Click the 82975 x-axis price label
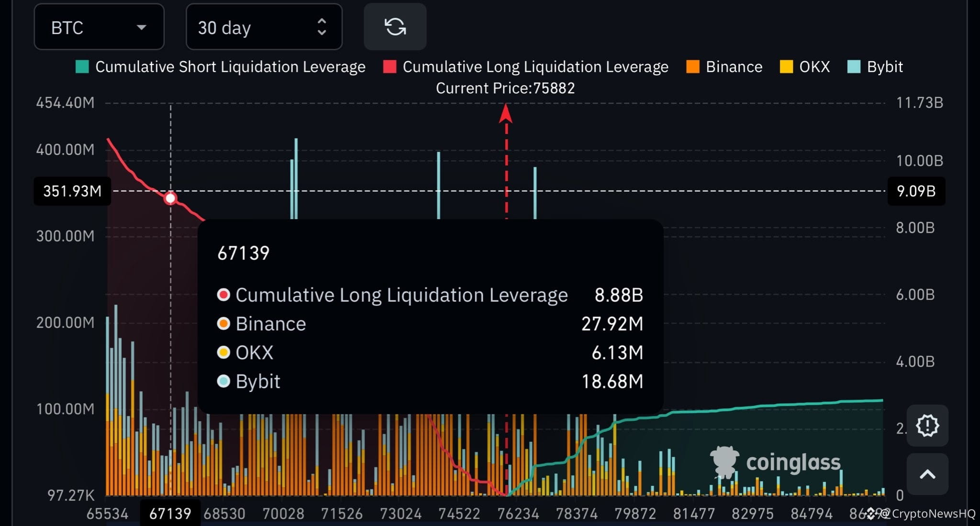Image resolution: width=980 pixels, height=526 pixels. 753,514
